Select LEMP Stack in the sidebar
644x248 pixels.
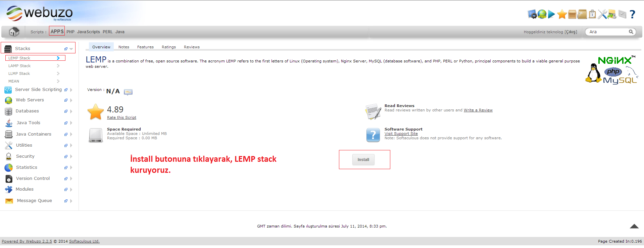click(x=19, y=58)
